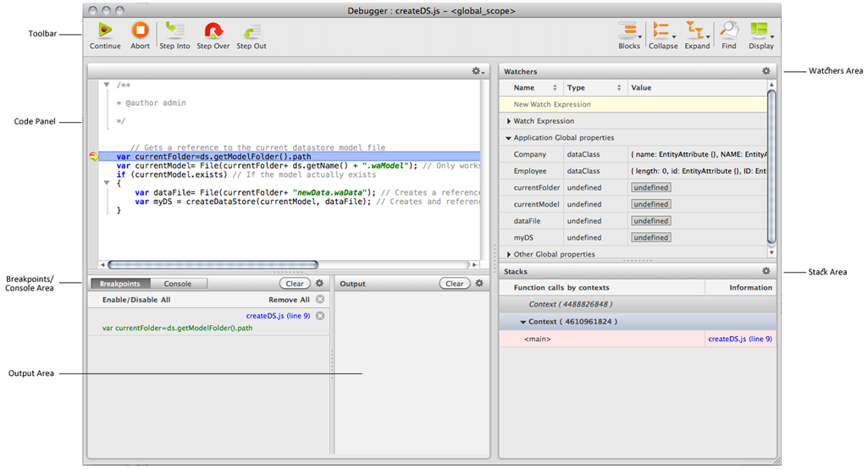
Task: Click Enable/Disable All breakpoints
Action: [x=136, y=300]
